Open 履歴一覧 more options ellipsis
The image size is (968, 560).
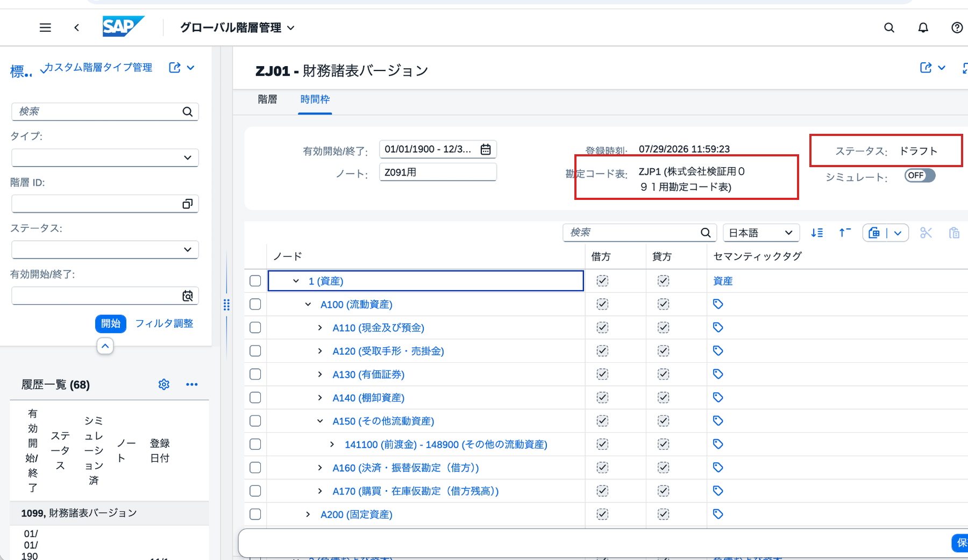pos(191,384)
